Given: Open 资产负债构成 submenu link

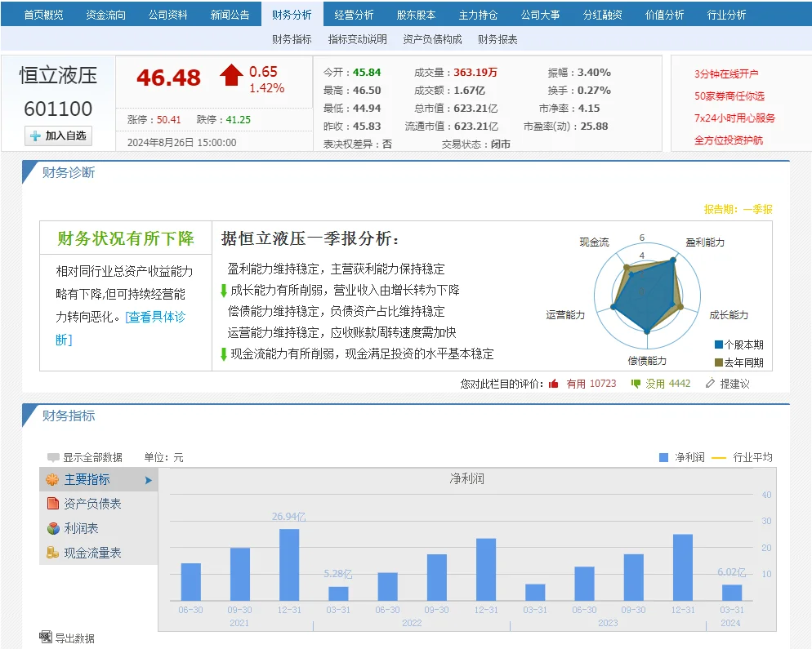Looking at the screenshot, I should coord(432,39).
